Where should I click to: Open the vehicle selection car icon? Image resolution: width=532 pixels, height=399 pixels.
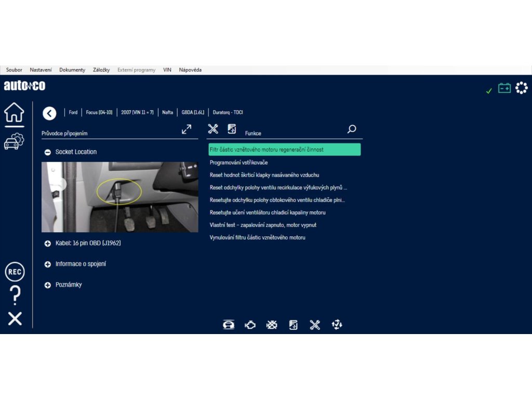pyautogui.click(x=14, y=141)
